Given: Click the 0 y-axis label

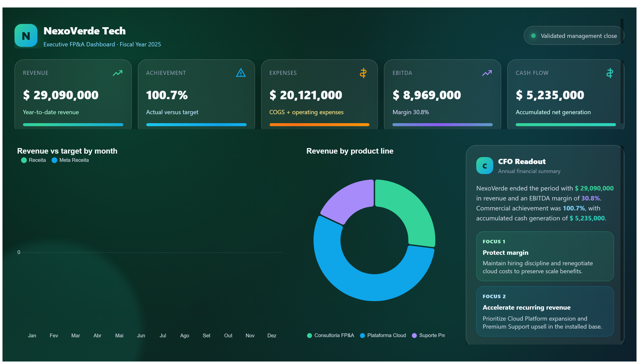Looking at the screenshot, I should 19,252.
